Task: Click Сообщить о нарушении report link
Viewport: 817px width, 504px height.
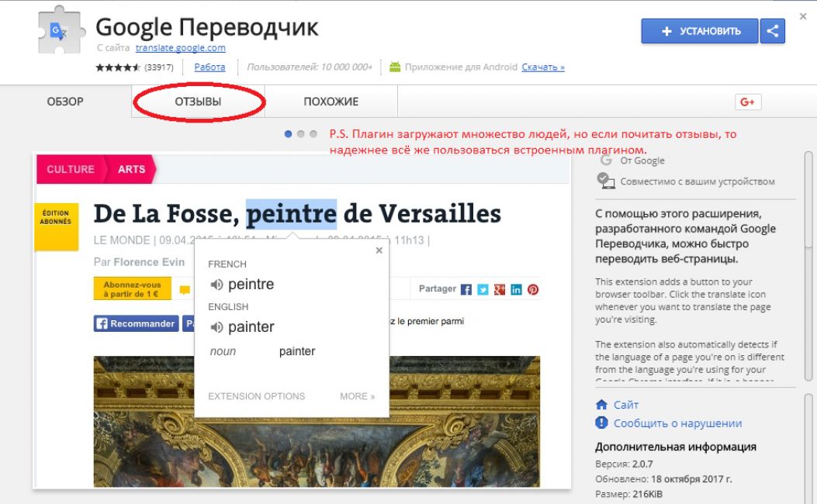Action: [677, 423]
